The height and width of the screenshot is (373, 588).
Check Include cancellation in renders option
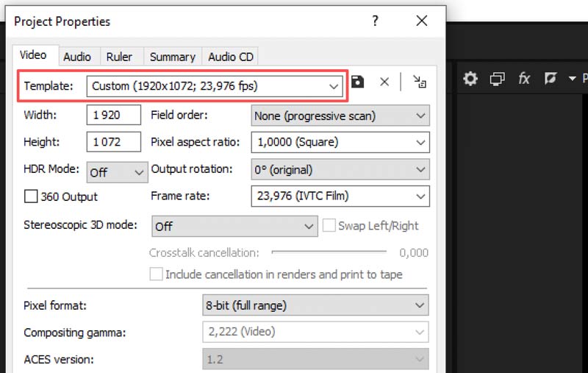[156, 274]
